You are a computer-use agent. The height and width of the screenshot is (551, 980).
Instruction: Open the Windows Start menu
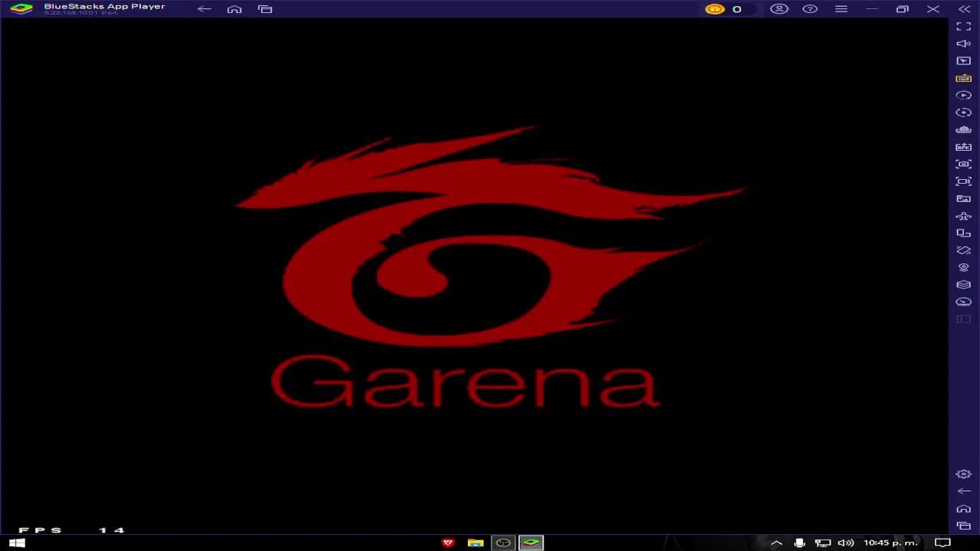click(x=17, y=543)
